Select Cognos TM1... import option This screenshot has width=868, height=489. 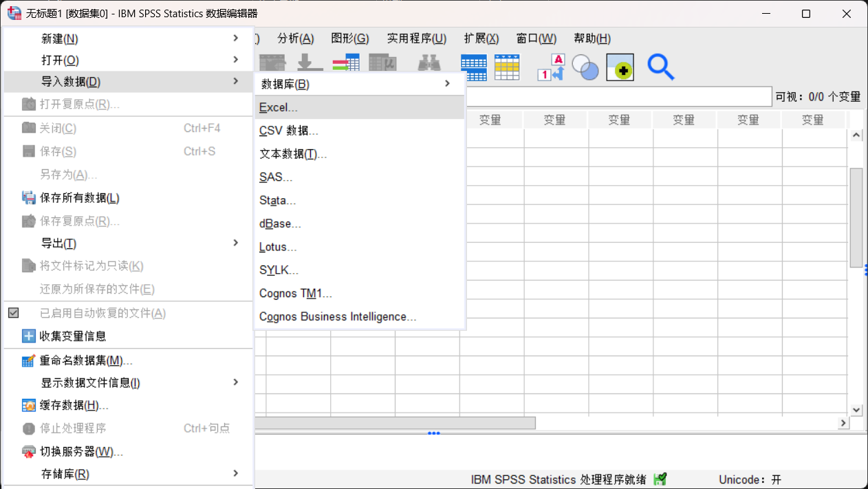(x=360, y=294)
